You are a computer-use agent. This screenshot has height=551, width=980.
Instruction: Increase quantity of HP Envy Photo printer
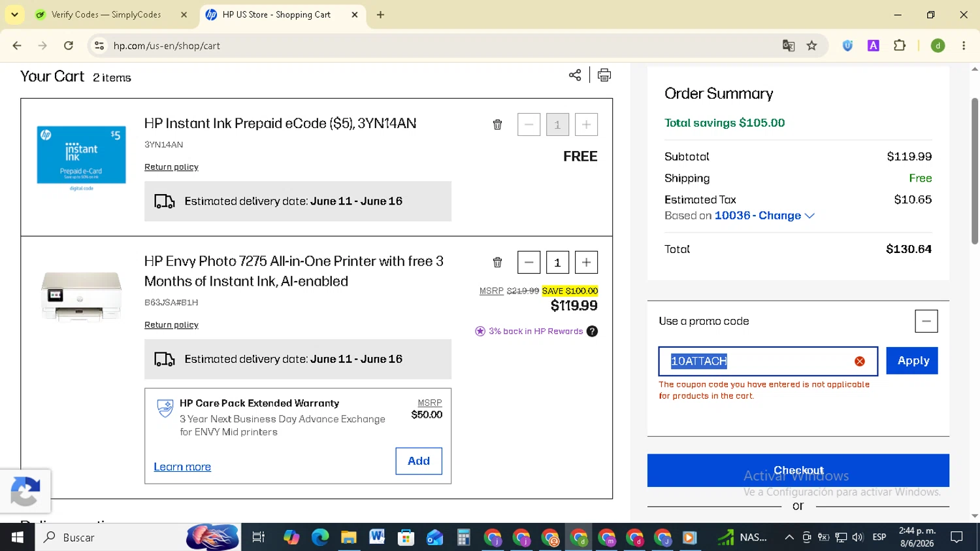[586, 263]
